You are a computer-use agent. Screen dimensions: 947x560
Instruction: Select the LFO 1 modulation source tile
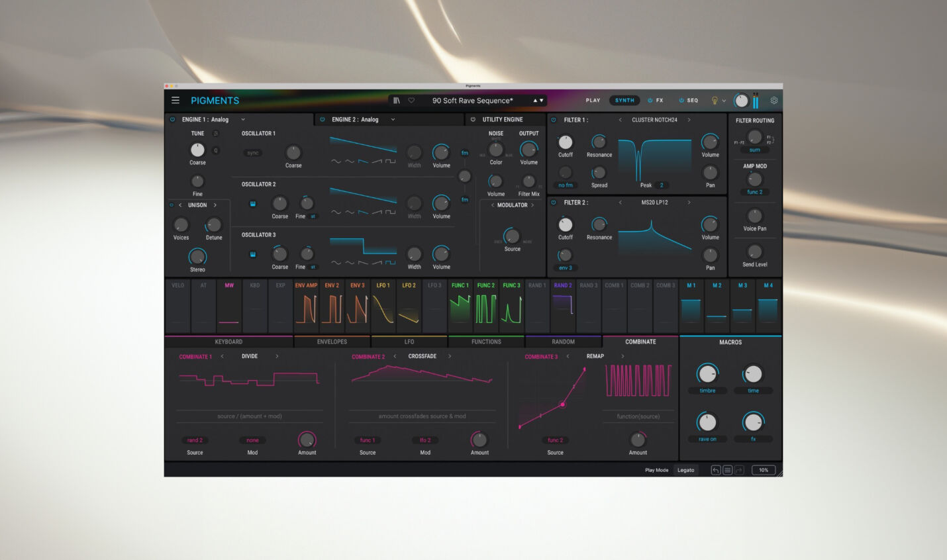[x=383, y=304]
